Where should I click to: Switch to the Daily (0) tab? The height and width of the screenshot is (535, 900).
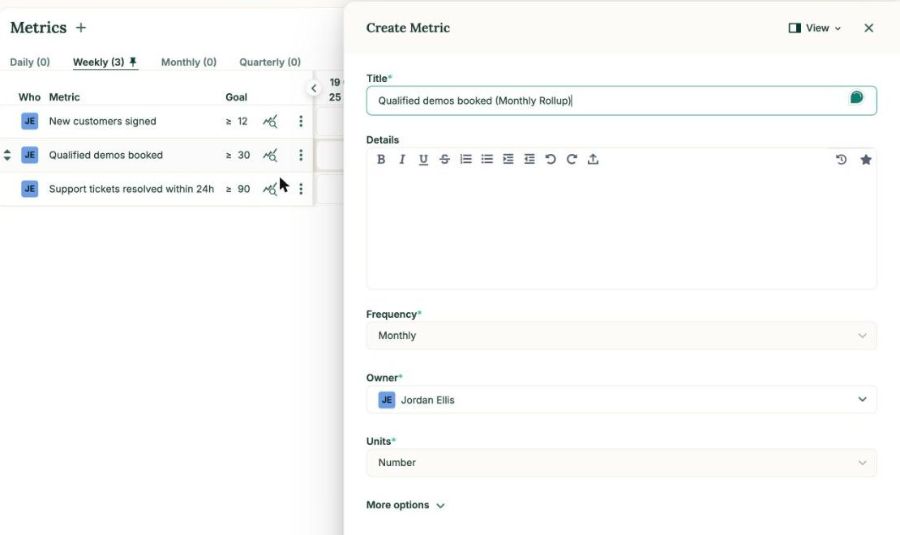pos(30,62)
